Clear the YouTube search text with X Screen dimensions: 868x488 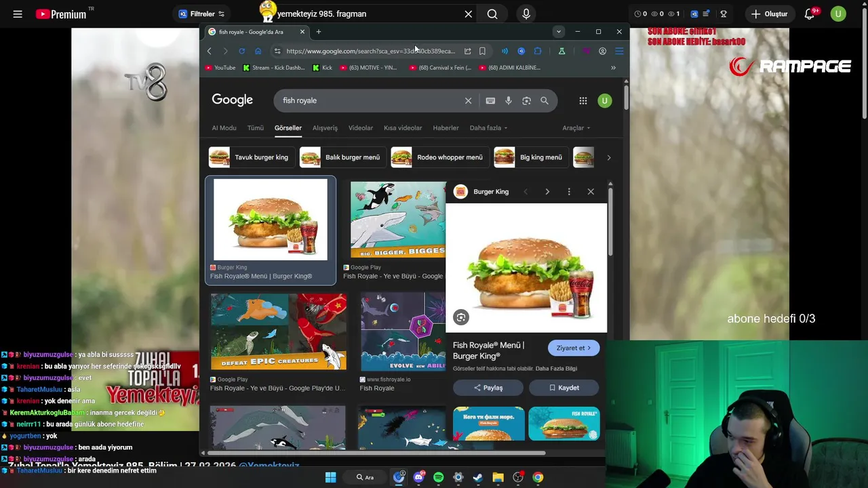coord(468,14)
